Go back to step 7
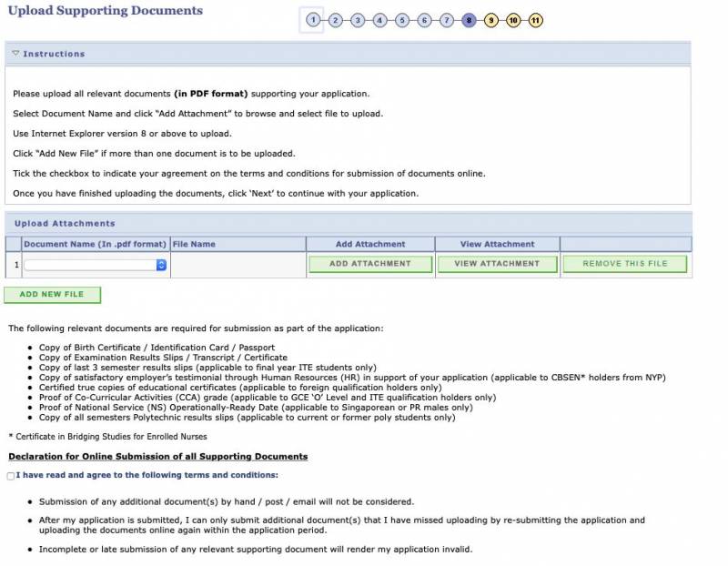Image resolution: width=728 pixels, height=566 pixels. 447,20
